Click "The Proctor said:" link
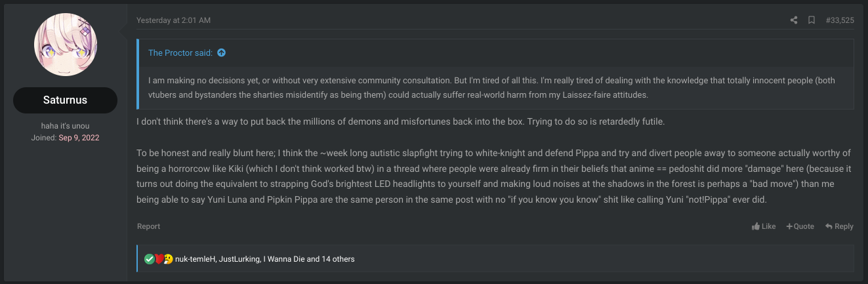The width and height of the screenshot is (868, 284). [180, 52]
